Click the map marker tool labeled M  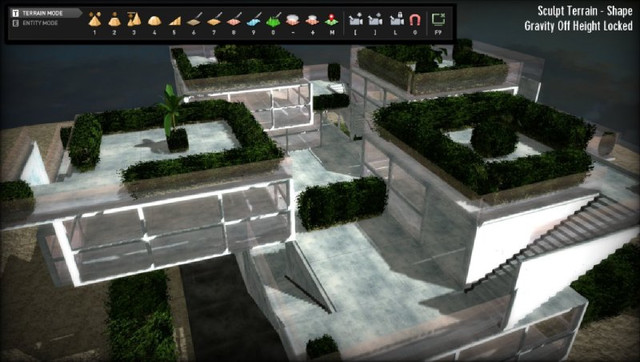[x=332, y=20]
